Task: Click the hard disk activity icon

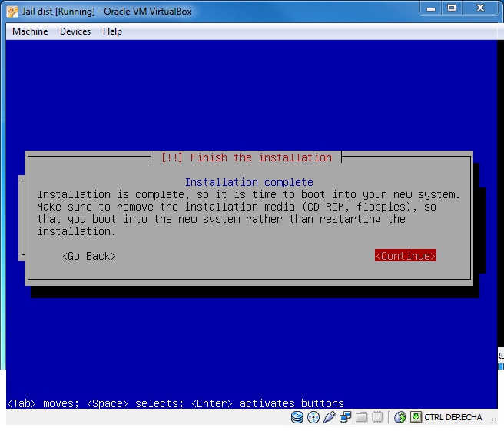Action: (297, 417)
